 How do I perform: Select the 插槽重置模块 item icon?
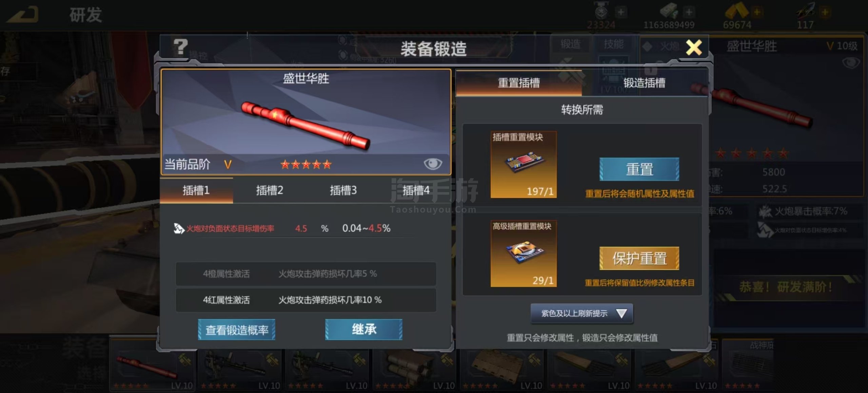coord(524,164)
